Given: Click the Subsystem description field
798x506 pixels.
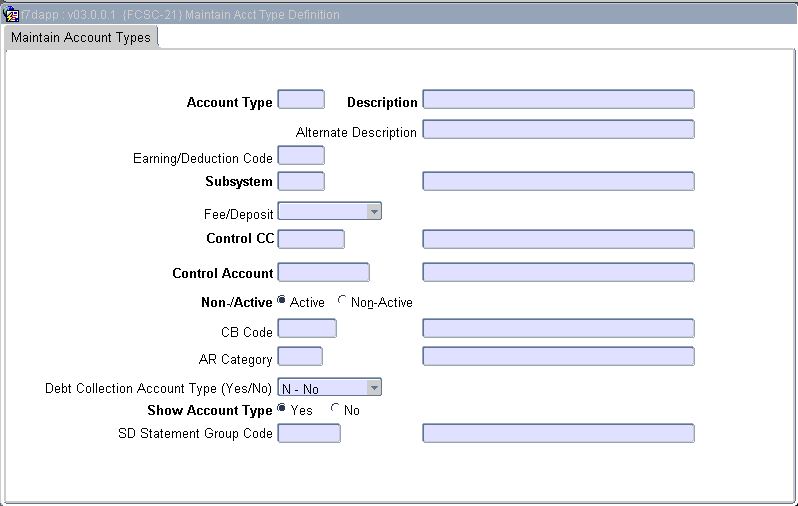Looking at the screenshot, I should click(x=558, y=181).
